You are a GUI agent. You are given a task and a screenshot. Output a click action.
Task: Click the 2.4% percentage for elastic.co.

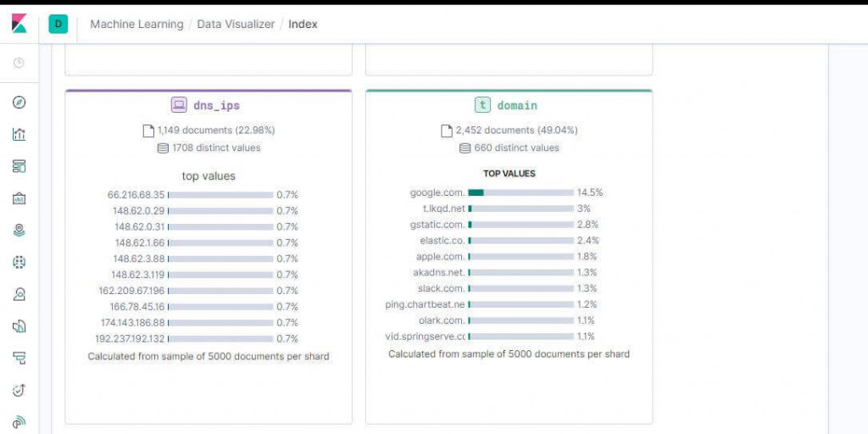tap(588, 241)
